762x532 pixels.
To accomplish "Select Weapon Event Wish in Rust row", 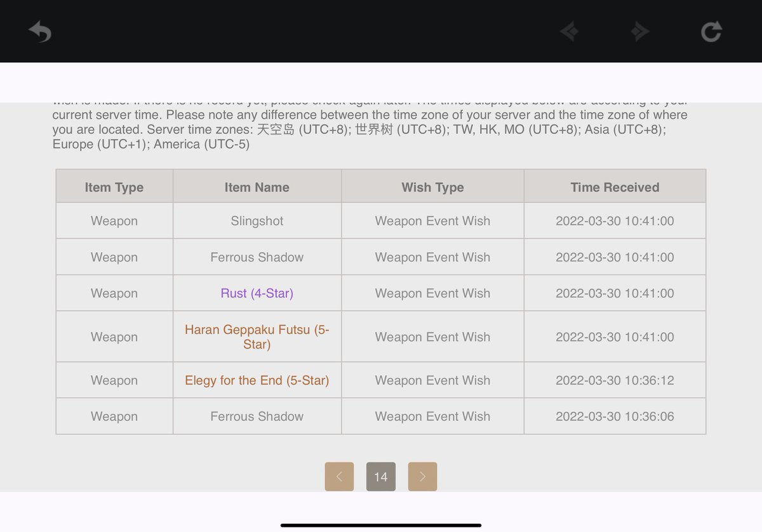I will pyautogui.click(x=432, y=293).
